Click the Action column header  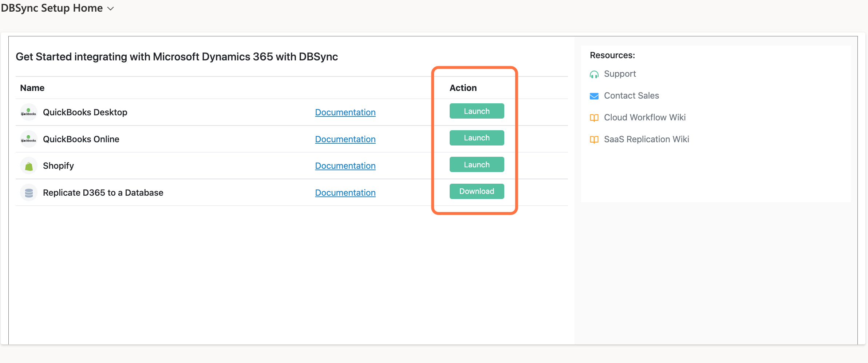pos(463,88)
